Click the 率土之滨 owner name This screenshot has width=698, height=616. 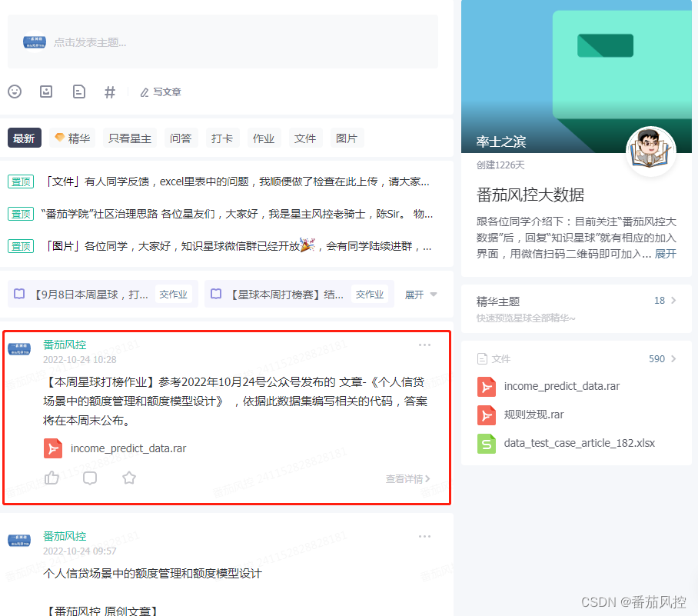click(501, 142)
